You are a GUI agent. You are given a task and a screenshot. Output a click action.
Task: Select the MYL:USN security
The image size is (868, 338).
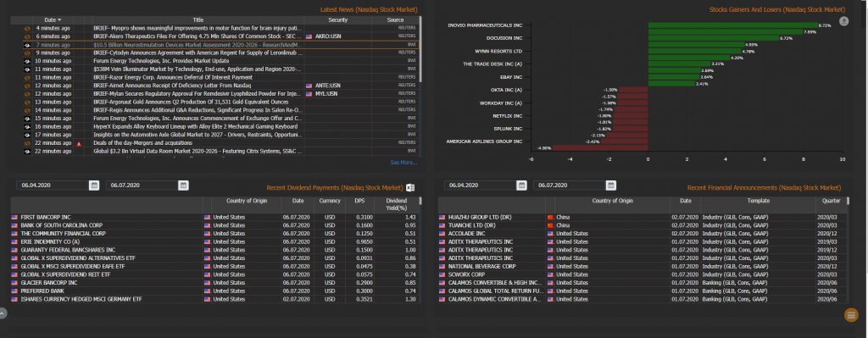pos(326,94)
